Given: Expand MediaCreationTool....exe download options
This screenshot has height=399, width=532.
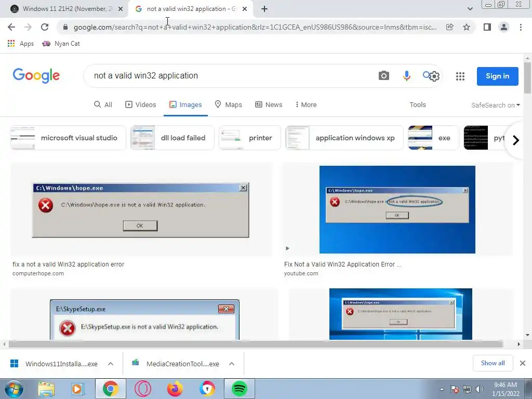Looking at the screenshot, I should pyautogui.click(x=232, y=364).
